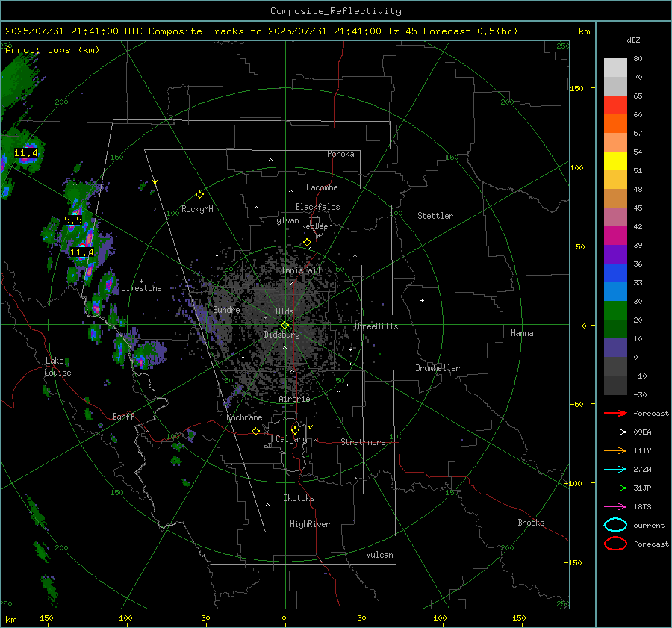This screenshot has height=628, width=672.
Task: Click the Calgary city label
Action: (291, 439)
